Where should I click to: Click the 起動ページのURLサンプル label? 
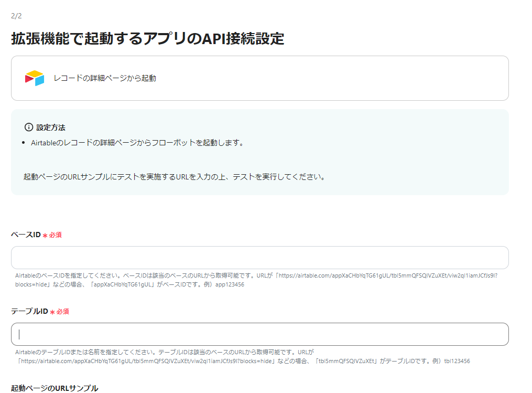pyautogui.click(x=55, y=388)
